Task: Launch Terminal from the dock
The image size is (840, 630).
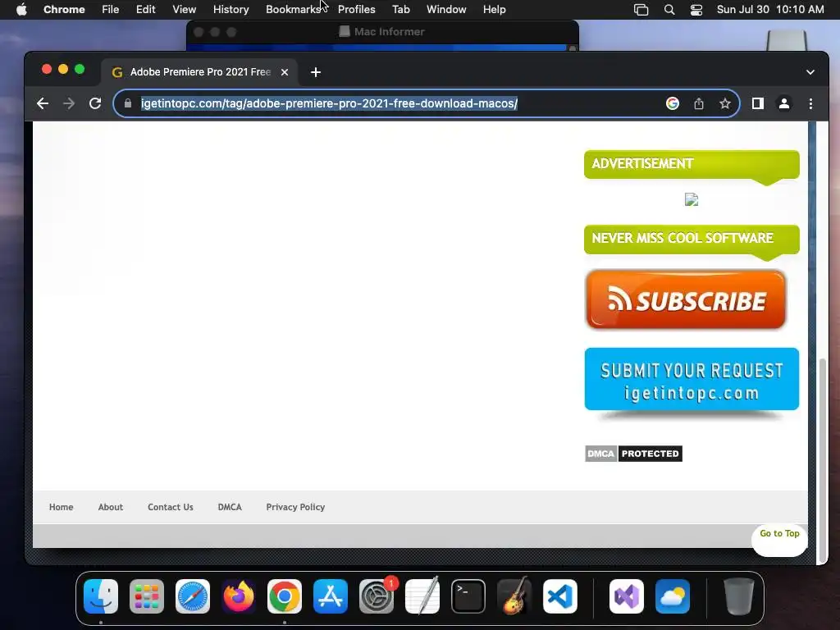Action: [468, 596]
